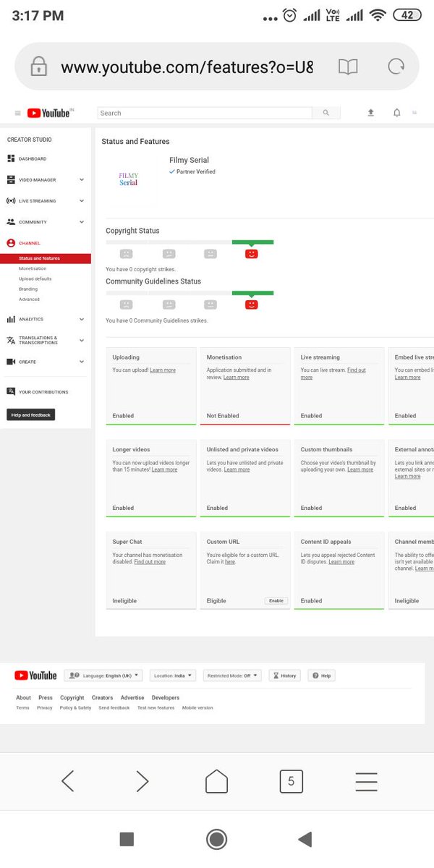Open the Restricted Mode: Off dropdown
Viewport: 434px width, 868px height.
coord(232,676)
